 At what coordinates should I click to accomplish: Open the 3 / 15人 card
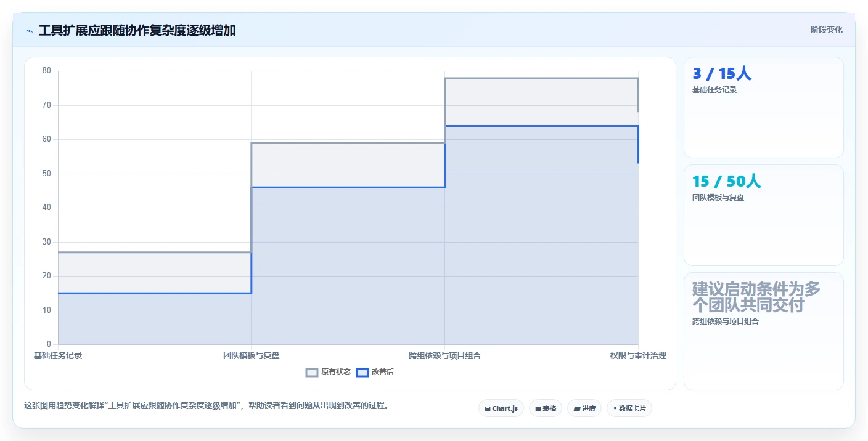coord(764,108)
